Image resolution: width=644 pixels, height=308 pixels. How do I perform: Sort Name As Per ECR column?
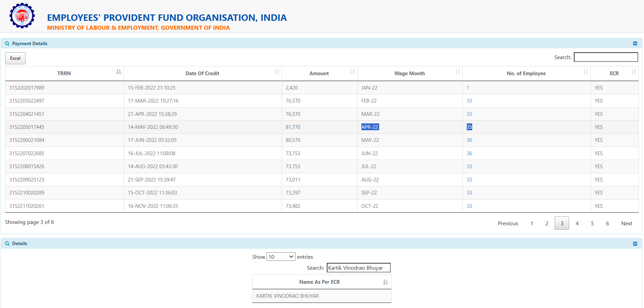(x=385, y=282)
